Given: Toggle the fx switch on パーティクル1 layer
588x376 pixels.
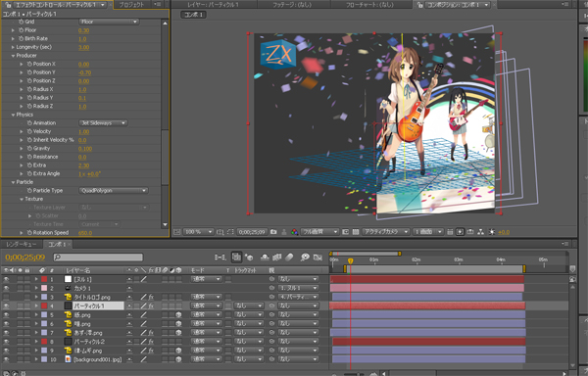Looking at the screenshot, I should click(x=151, y=305).
